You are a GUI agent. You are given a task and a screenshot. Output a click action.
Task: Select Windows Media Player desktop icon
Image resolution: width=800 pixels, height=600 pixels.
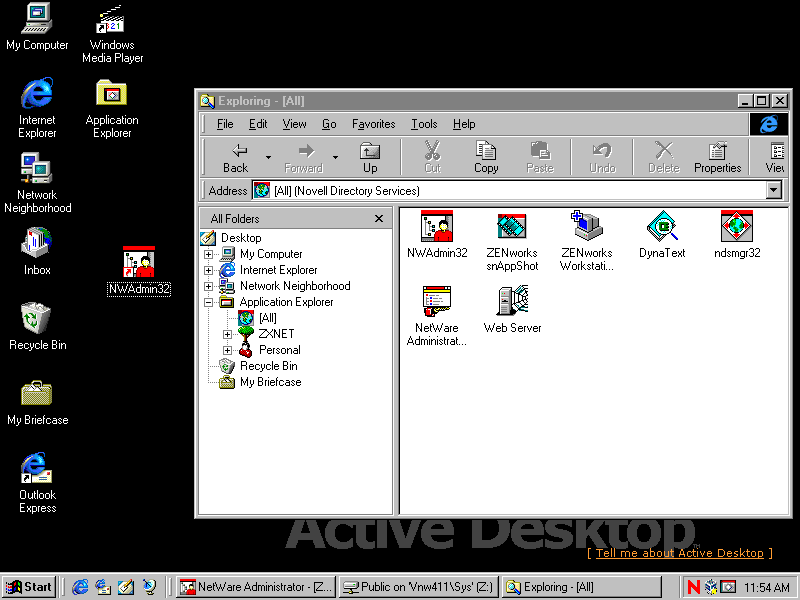(112, 34)
